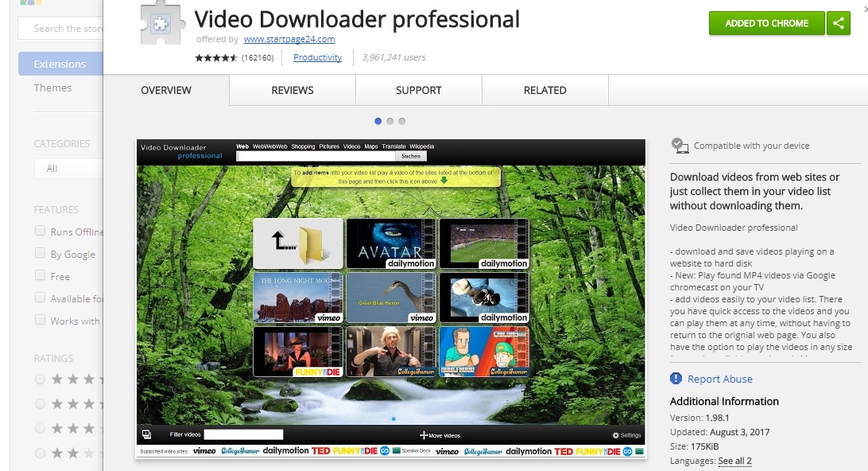This screenshot has height=471, width=868.
Task: Click the star rating next to (162160)
Action: (x=216, y=57)
